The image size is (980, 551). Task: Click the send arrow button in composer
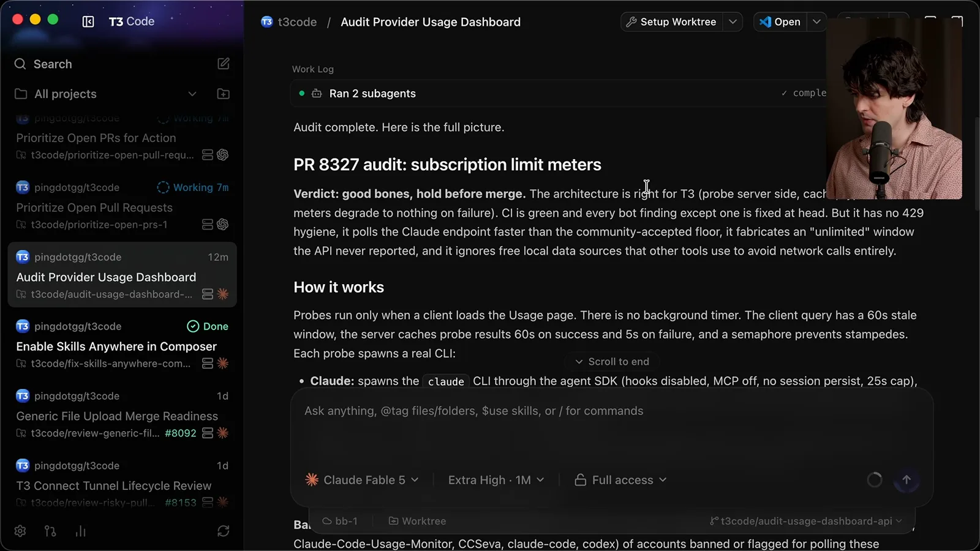pyautogui.click(x=907, y=480)
